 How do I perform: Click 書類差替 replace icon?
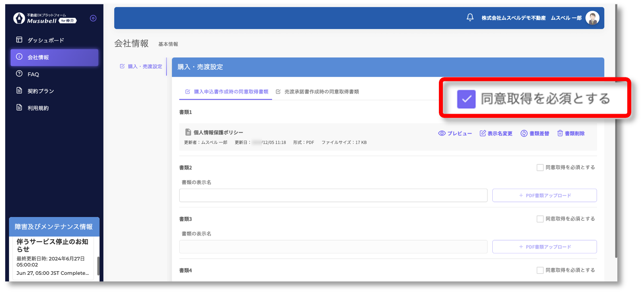(524, 133)
